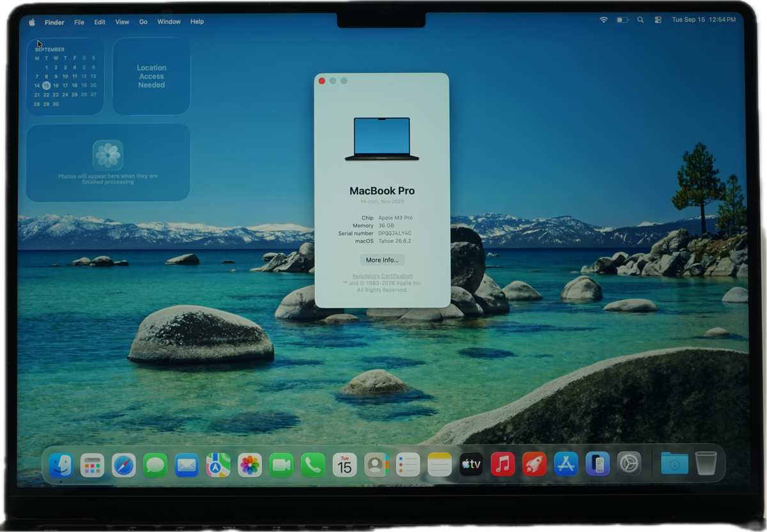The image size is (767, 532).
Task: Click 14-inch, Nov 2023 subtitle
Action: coord(382,202)
